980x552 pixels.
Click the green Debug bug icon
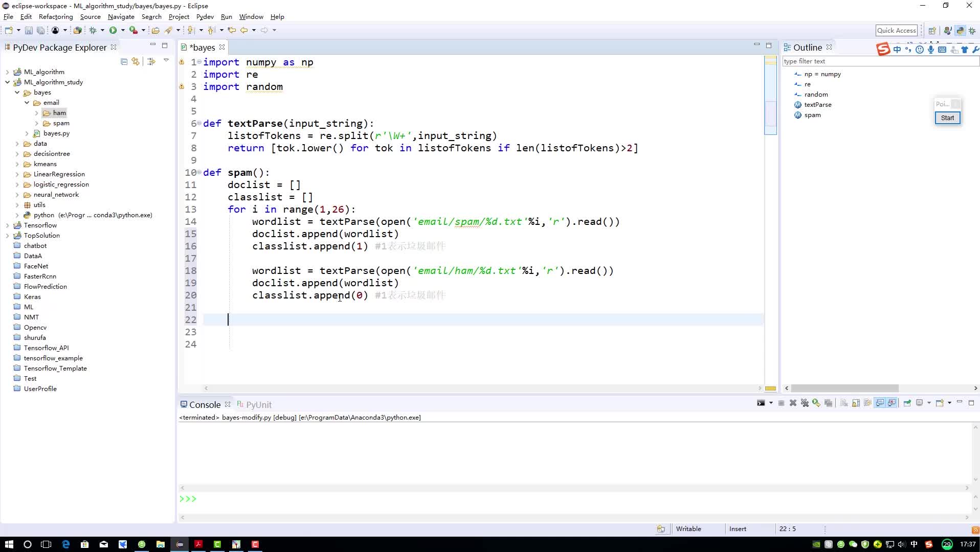click(93, 30)
